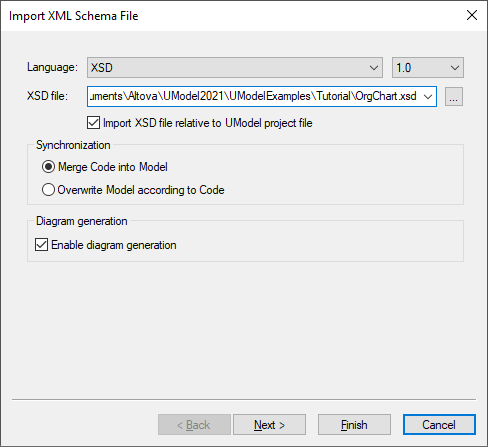
Task: Click the Enable diagram generation label text
Action: [114, 245]
